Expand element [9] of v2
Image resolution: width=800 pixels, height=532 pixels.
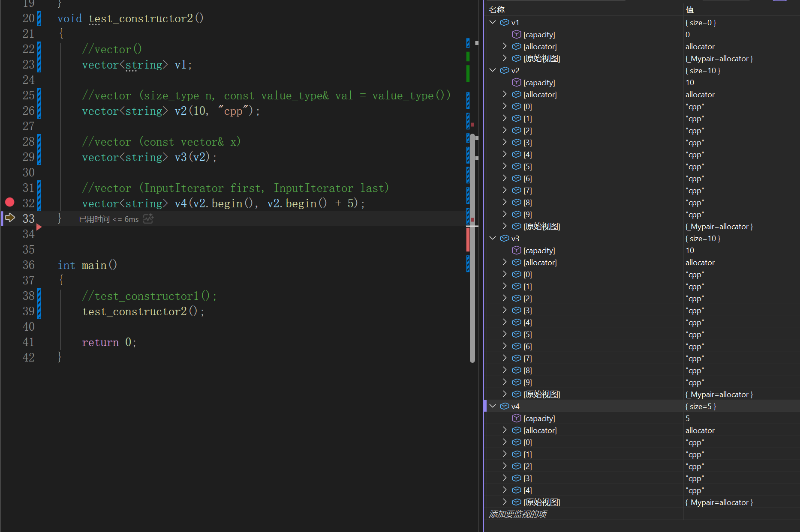click(505, 214)
